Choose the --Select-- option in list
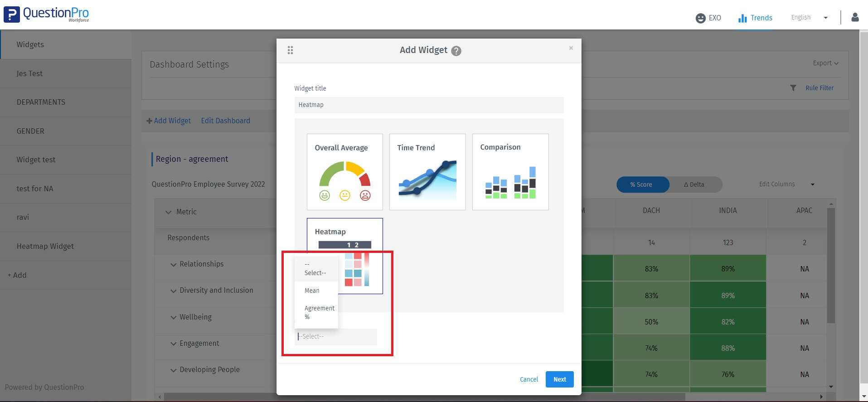This screenshot has height=402, width=868. click(316, 268)
